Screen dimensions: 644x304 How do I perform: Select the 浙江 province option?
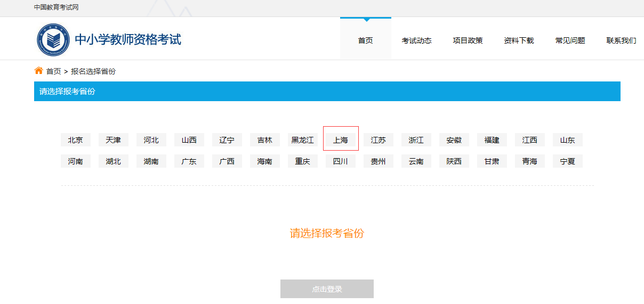click(416, 140)
